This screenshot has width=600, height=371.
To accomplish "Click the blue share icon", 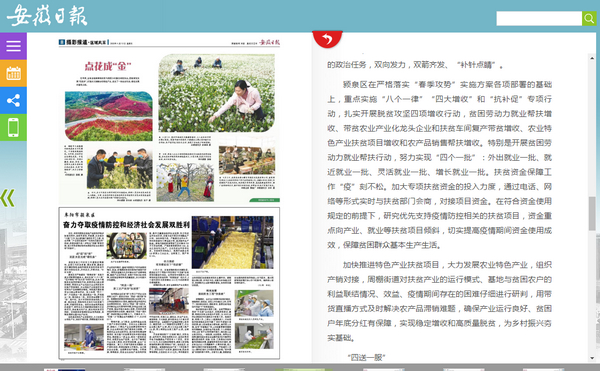I will coord(13,100).
